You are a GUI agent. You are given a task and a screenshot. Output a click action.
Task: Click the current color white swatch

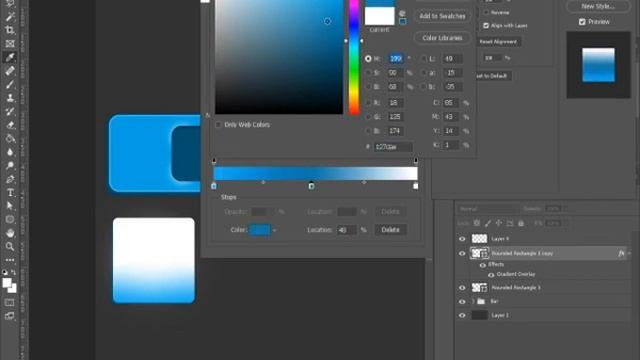pyautogui.click(x=380, y=16)
